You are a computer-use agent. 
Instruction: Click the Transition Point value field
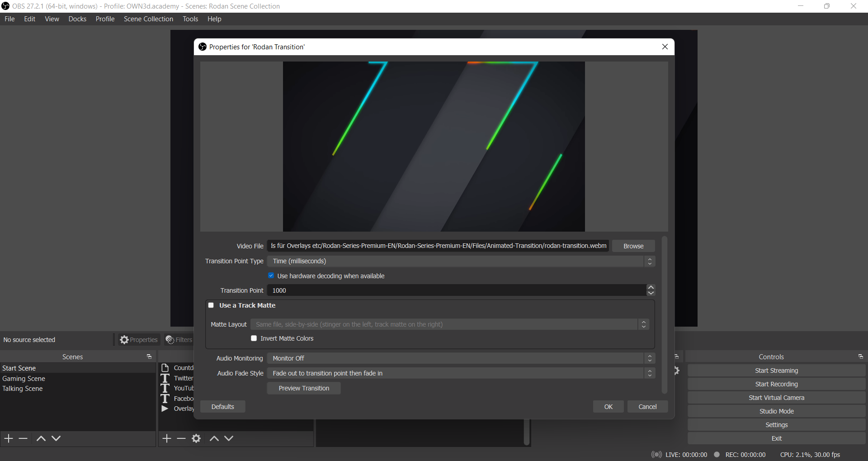(456, 290)
